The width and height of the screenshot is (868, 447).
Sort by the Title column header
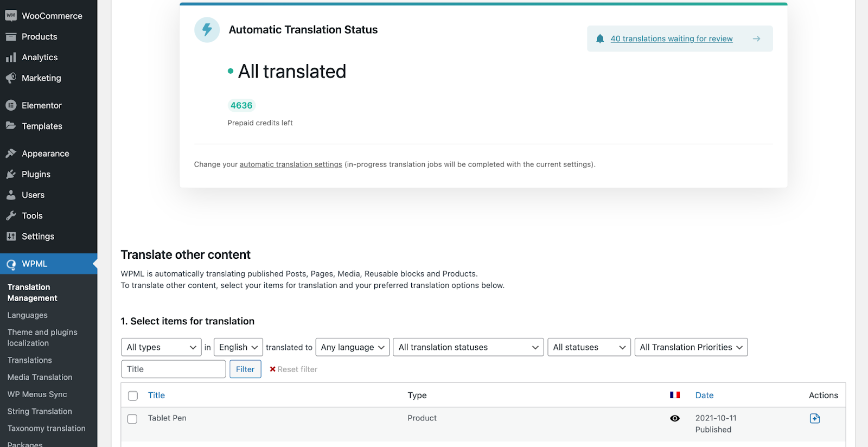click(156, 395)
